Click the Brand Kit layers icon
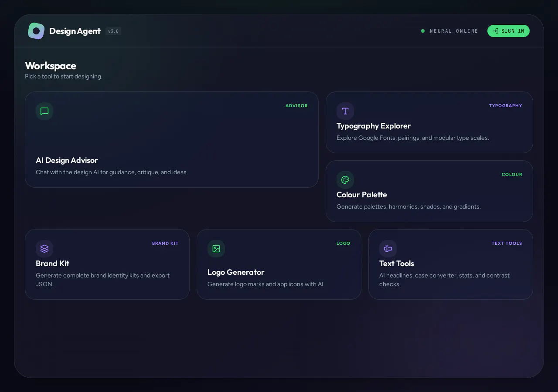558x392 pixels. [x=44, y=249]
